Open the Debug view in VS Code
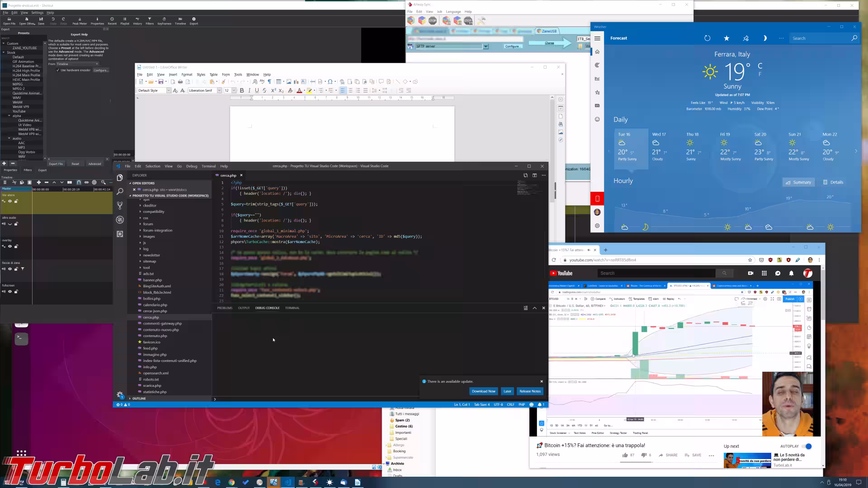This screenshot has width=868, height=488. pyautogui.click(x=120, y=220)
